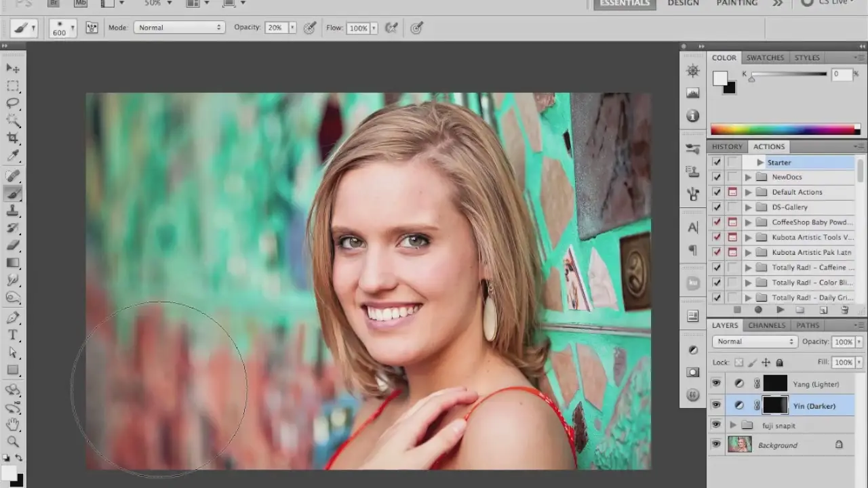868x488 pixels.
Task: Select the History Brush tool
Action: click(13, 228)
